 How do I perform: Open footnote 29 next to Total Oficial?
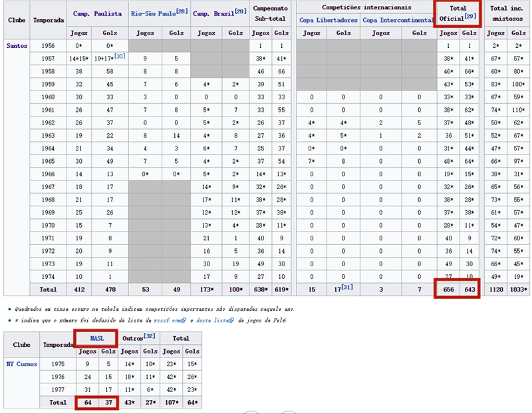pos(470,16)
